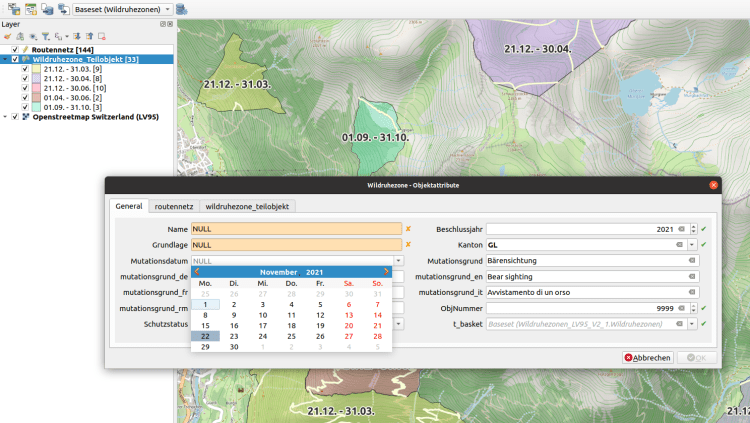Open the Mutationsdatum date dropdown arrow
The width and height of the screenshot is (750, 423).
[398, 261]
